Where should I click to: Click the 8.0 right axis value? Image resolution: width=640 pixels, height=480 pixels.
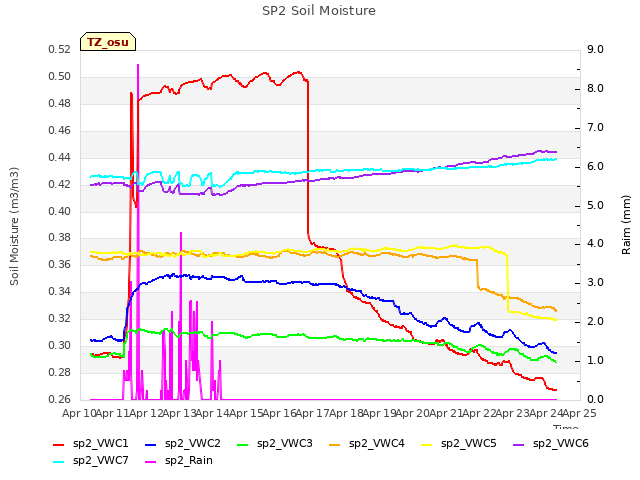pos(595,89)
